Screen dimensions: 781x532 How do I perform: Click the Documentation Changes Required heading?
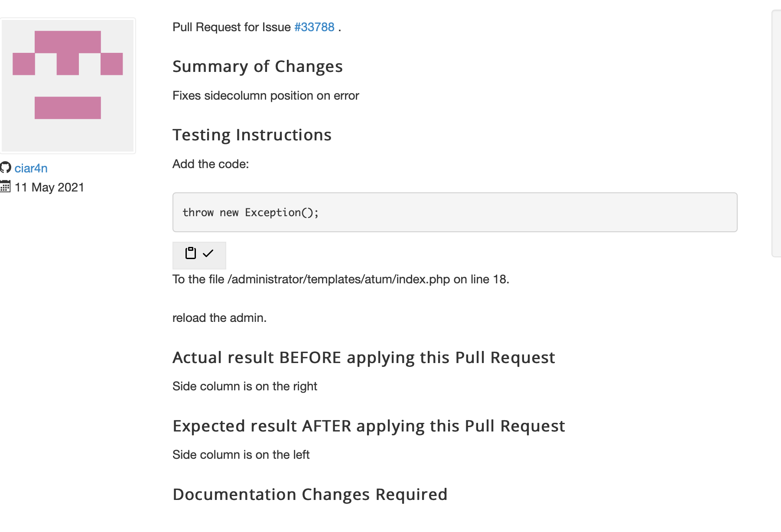coord(310,494)
